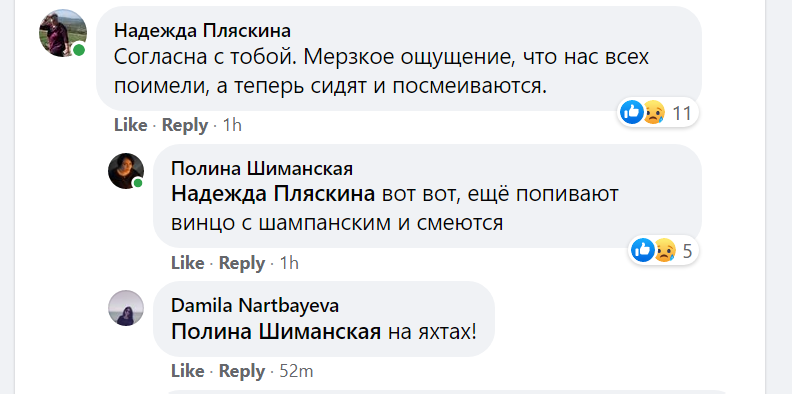Reply to Damila Nartbayeva's comment
This screenshot has width=792, height=394.
click(x=242, y=372)
